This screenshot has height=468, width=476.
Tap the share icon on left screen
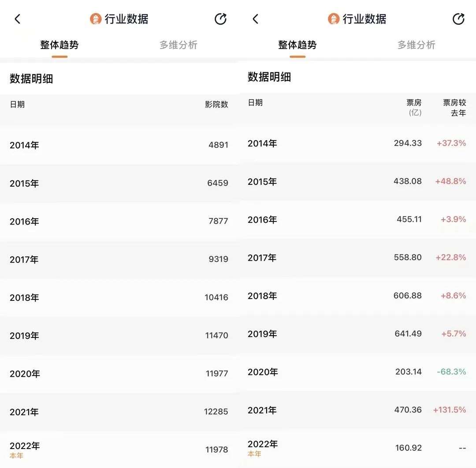tap(220, 19)
